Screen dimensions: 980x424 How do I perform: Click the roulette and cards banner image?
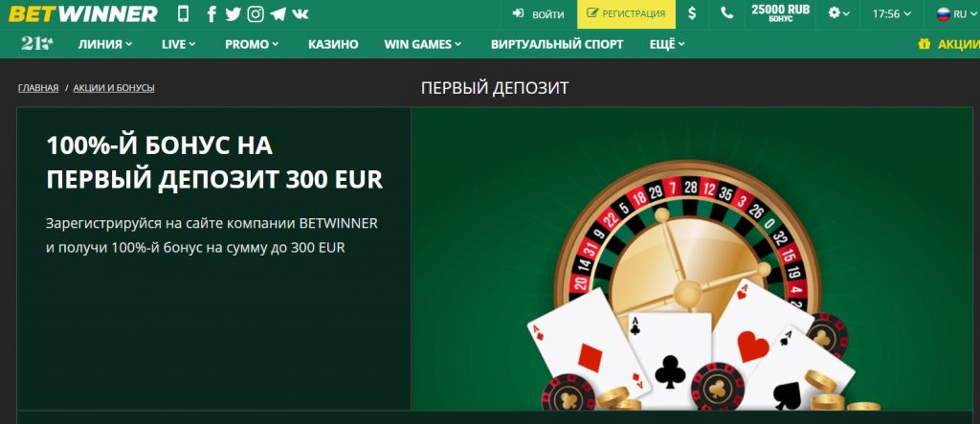[x=692, y=258]
